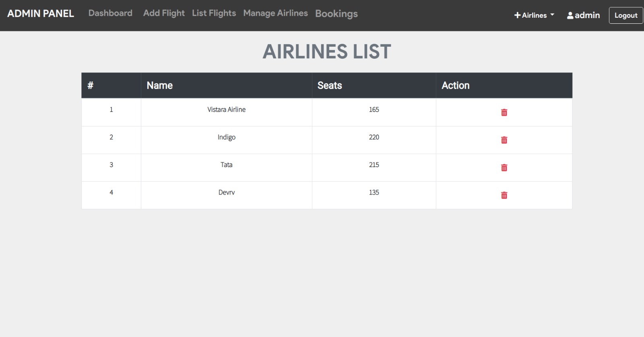Click the plus icon next to Airlines
The width and height of the screenshot is (644, 337).
pyautogui.click(x=516, y=15)
